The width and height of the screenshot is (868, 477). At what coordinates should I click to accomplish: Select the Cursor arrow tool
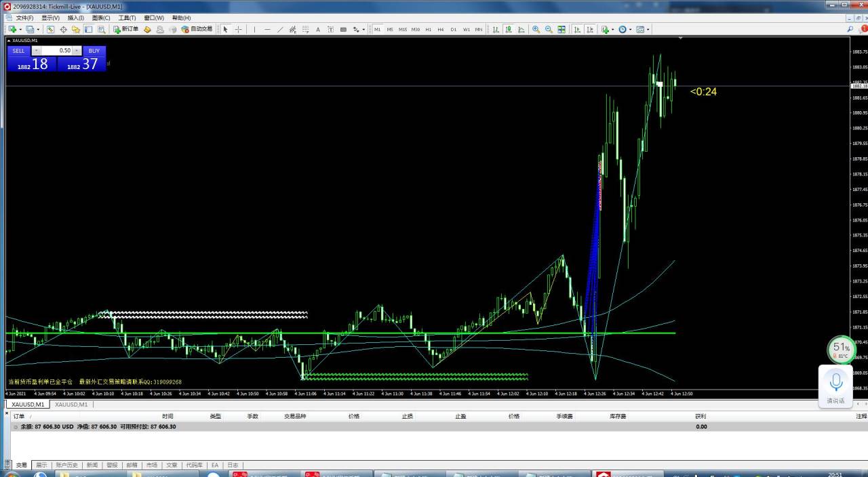click(225, 29)
